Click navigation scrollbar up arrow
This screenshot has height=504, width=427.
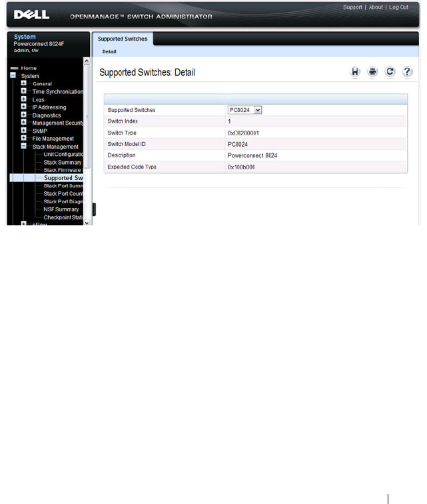point(87,61)
